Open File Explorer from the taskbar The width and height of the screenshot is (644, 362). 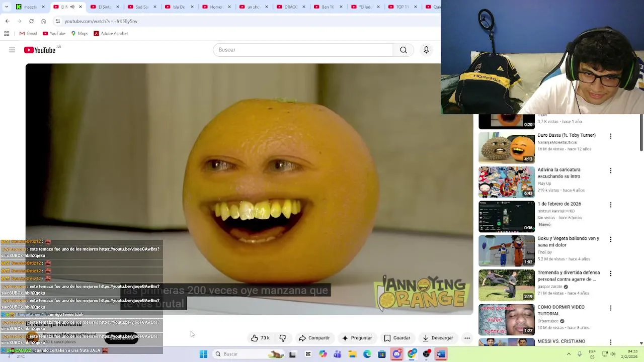pyautogui.click(x=352, y=354)
